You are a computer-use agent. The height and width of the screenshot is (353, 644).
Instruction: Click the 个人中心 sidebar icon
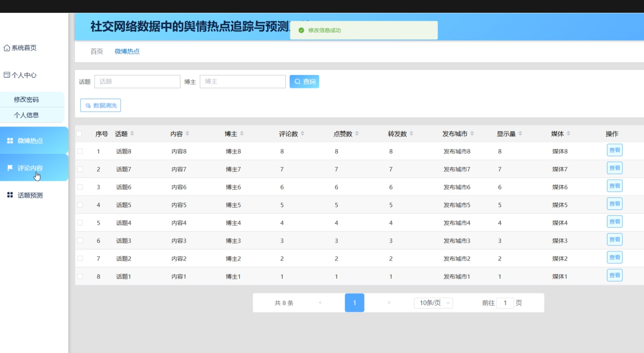7,75
